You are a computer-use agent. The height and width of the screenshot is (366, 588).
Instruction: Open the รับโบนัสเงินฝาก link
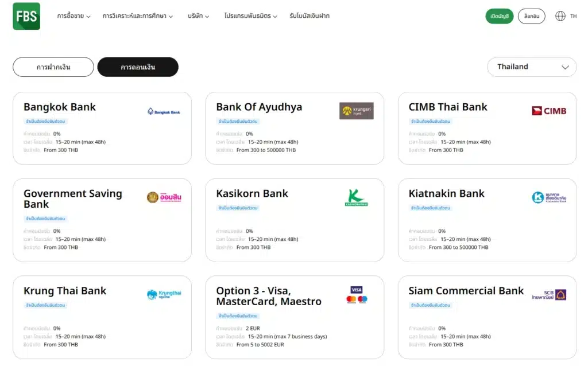pyautogui.click(x=310, y=16)
